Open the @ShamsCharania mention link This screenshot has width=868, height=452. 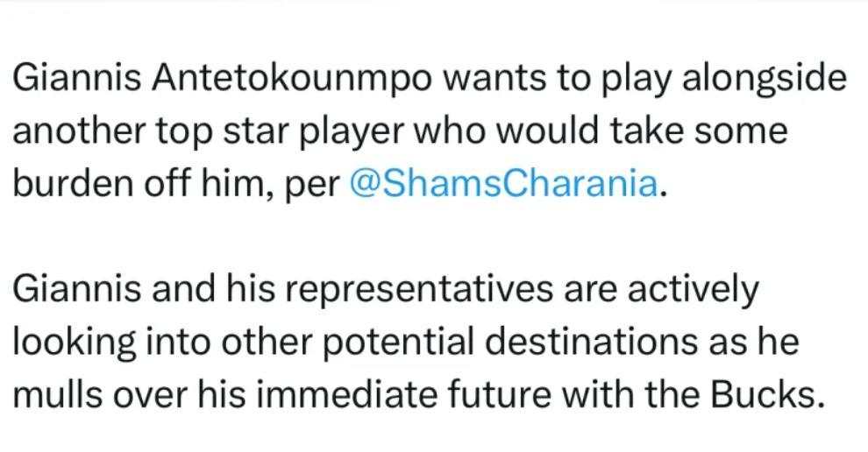(x=502, y=183)
